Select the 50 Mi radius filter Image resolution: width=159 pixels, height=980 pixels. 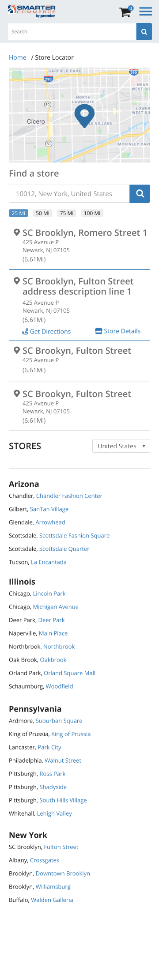[42, 213]
